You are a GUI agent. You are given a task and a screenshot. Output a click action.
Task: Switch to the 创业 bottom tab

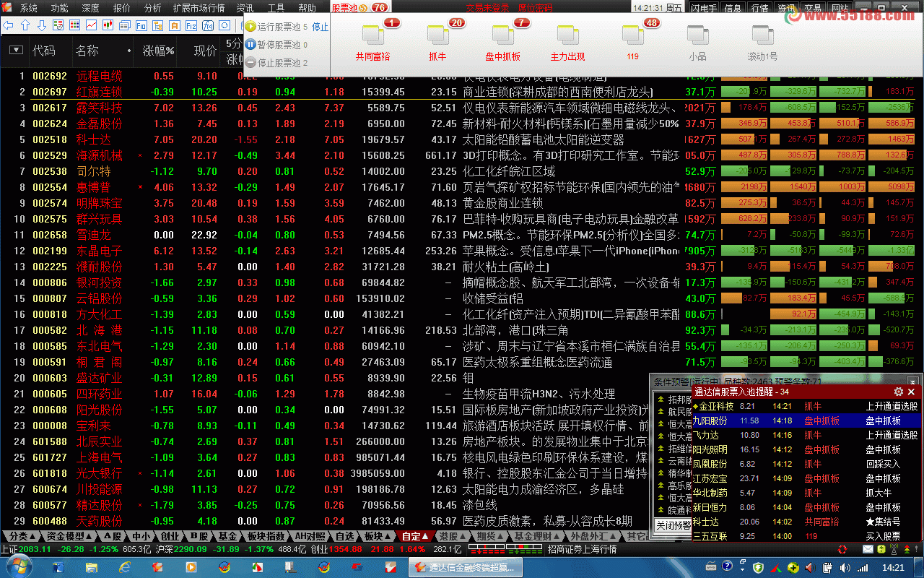[x=169, y=536]
